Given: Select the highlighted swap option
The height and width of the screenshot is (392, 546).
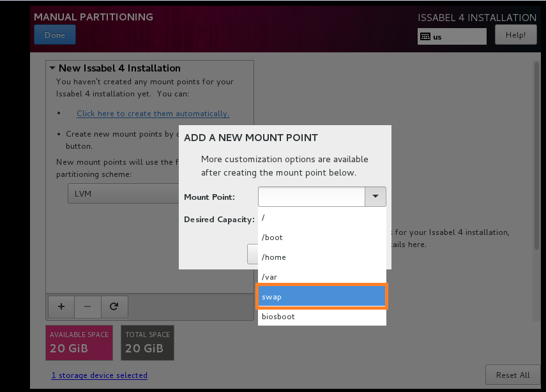Looking at the screenshot, I should [x=322, y=297].
